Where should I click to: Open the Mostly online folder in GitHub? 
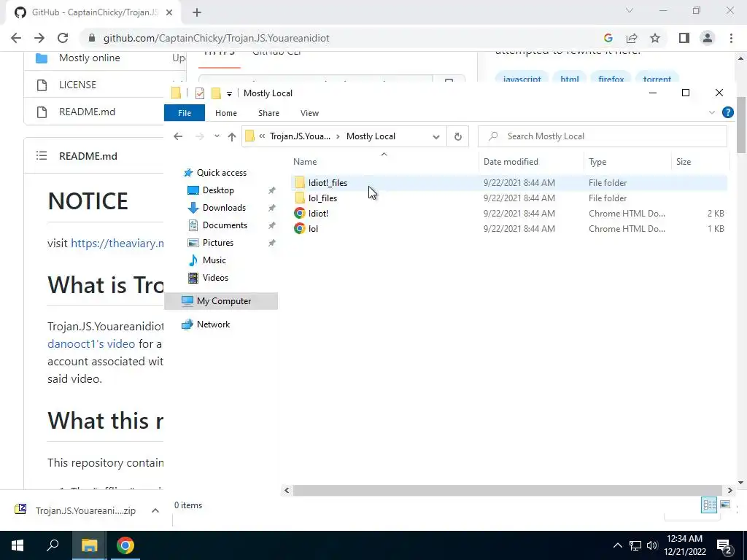pos(90,58)
